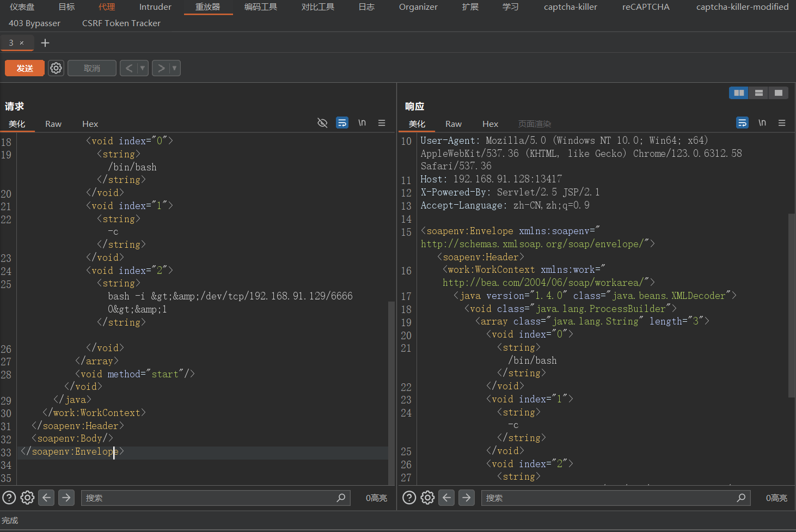Switch to the Organizer tab

(418, 7)
